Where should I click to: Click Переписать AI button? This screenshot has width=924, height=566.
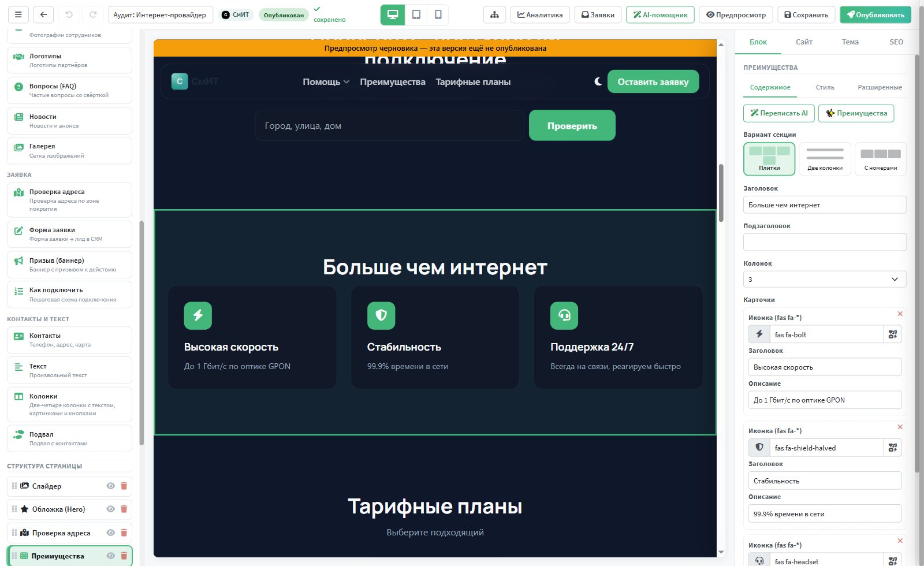pyautogui.click(x=778, y=113)
